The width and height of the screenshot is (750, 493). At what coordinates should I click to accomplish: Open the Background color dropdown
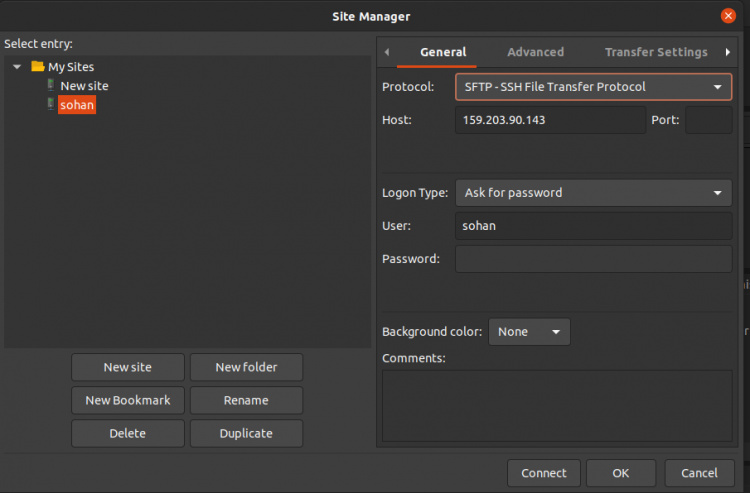(x=529, y=332)
